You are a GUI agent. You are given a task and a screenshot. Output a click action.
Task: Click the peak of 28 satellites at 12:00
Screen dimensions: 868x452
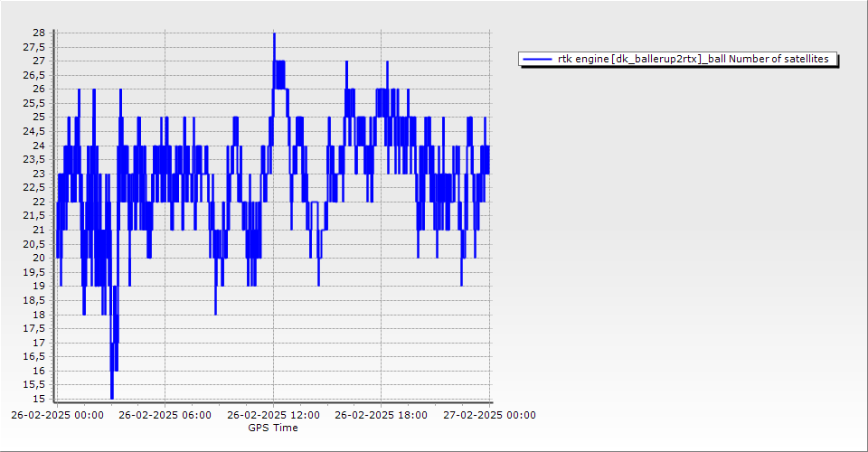[x=274, y=33]
